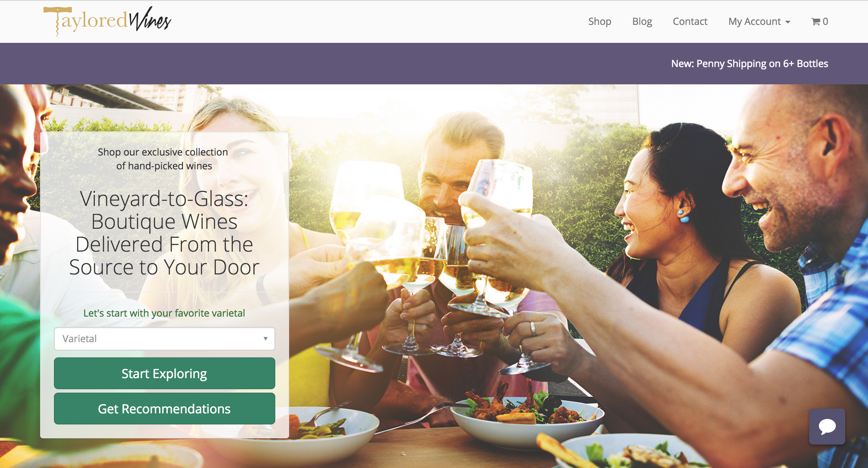Open the Contact page link
The width and height of the screenshot is (868, 468).
point(690,21)
